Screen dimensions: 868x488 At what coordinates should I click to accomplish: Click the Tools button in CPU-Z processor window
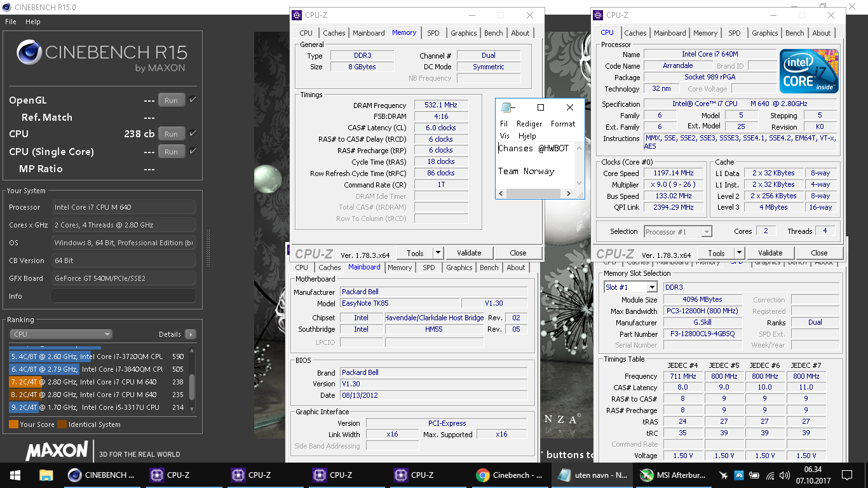[x=716, y=253]
